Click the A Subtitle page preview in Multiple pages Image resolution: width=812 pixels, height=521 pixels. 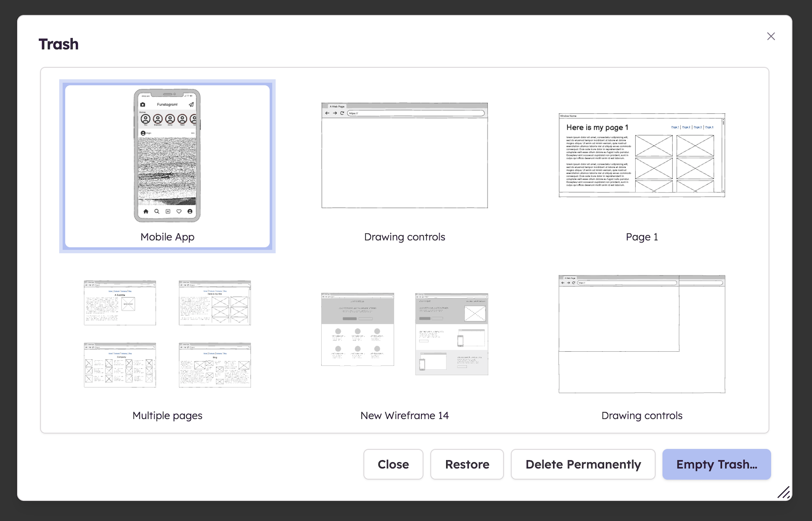point(120,302)
